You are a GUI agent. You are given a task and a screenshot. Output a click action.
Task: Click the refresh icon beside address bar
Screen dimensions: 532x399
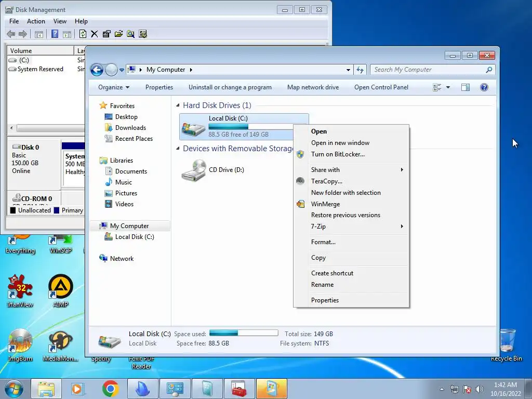[x=360, y=70]
